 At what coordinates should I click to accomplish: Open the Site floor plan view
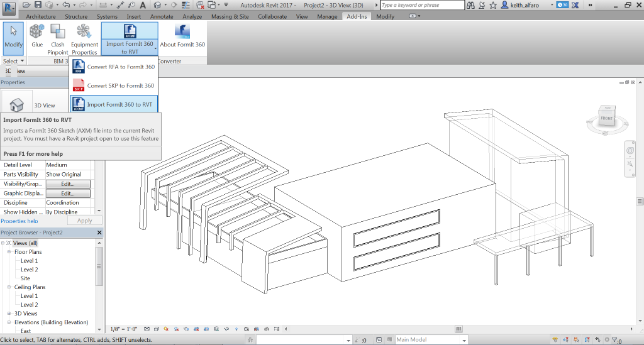pos(25,278)
